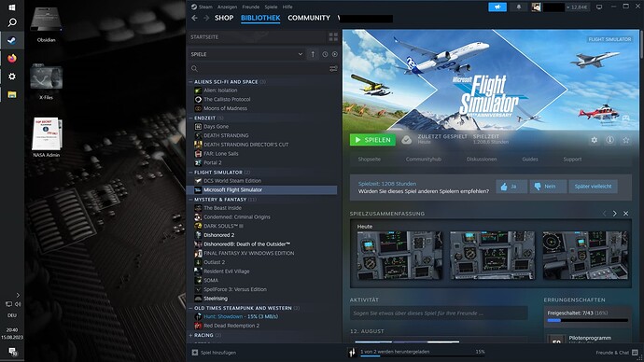Close the Spielzusammenfassung panel
Viewport: 644px width, 362px height.
[626, 214]
